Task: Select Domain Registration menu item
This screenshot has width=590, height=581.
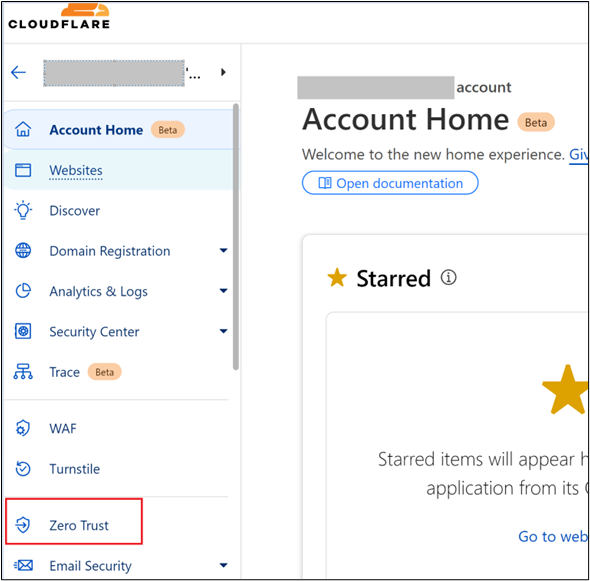Action: click(110, 251)
